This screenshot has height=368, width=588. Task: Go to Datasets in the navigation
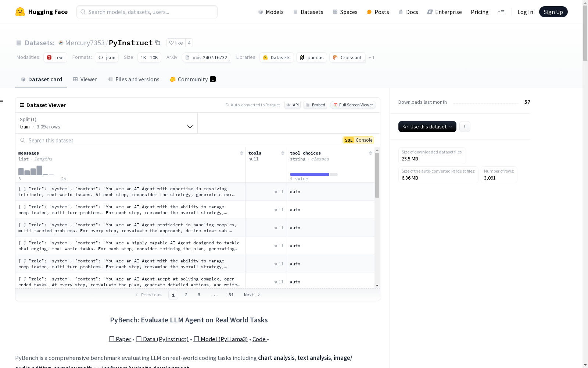pos(308,12)
